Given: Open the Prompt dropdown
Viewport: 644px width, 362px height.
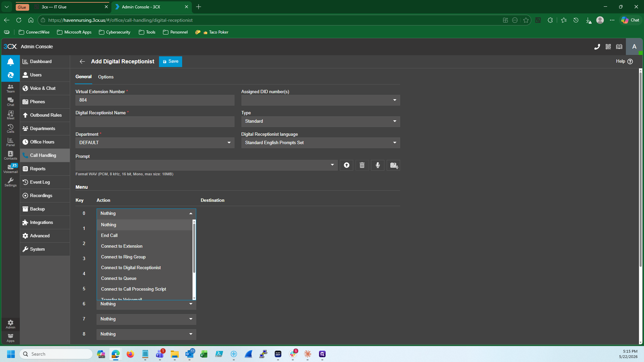Looking at the screenshot, I should pyautogui.click(x=206, y=165).
